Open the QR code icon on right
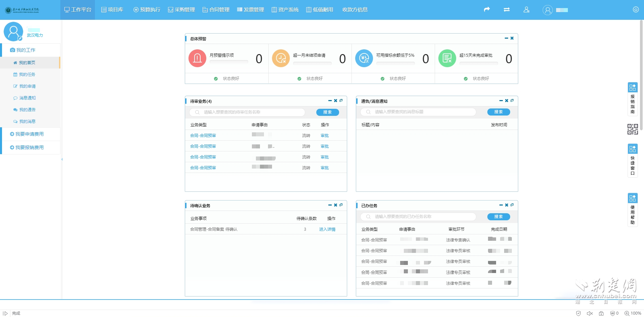This screenshot has width=644, height=317. pyautogui.click(x=633, y=129)
